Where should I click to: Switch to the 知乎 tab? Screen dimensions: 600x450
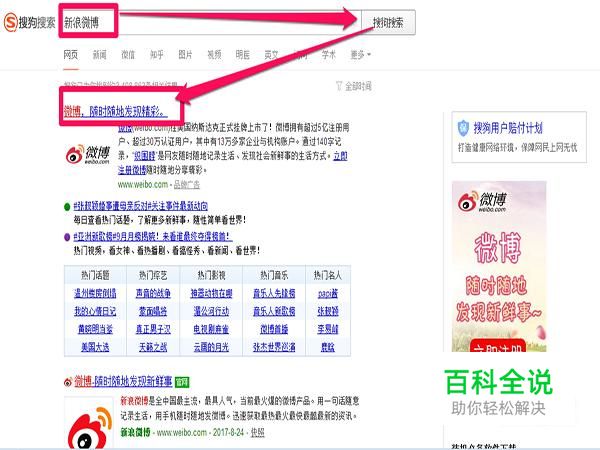157,55
